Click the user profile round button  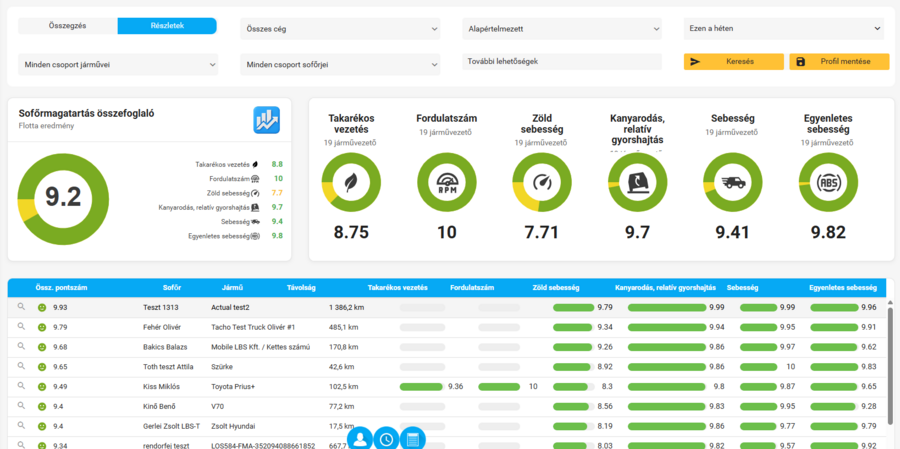coord(360,439)
